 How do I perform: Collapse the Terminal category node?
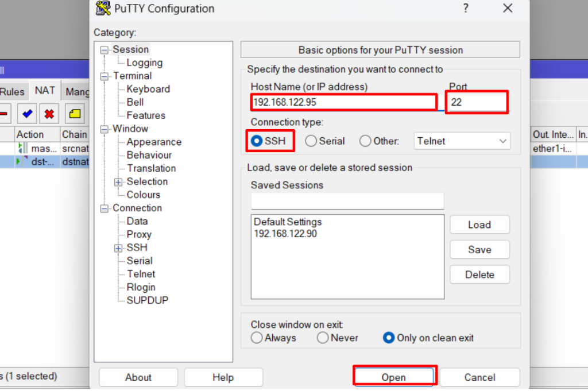105,76
